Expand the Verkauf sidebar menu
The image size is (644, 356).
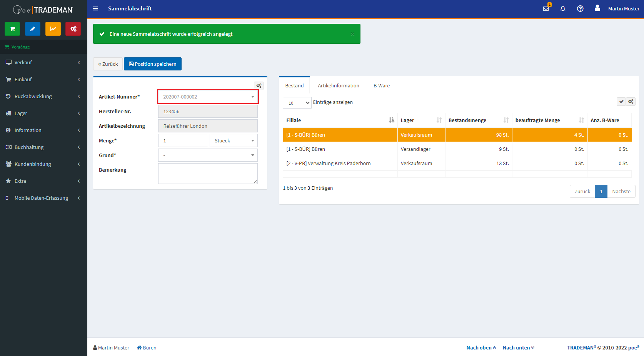(43, 62)
